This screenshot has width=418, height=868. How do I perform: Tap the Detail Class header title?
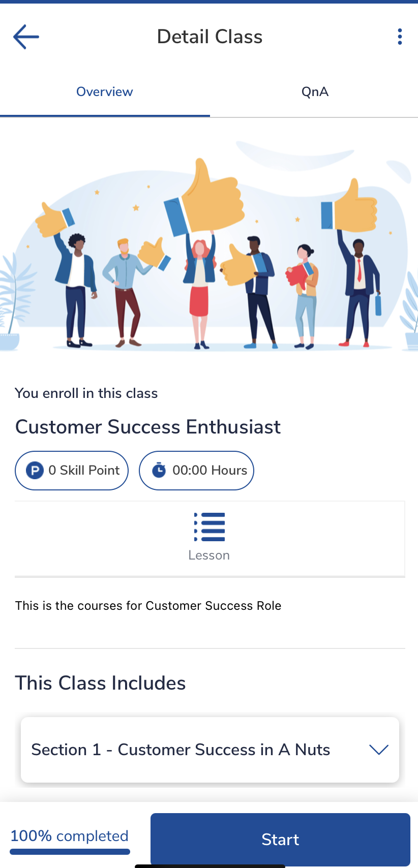pos(210,37)
